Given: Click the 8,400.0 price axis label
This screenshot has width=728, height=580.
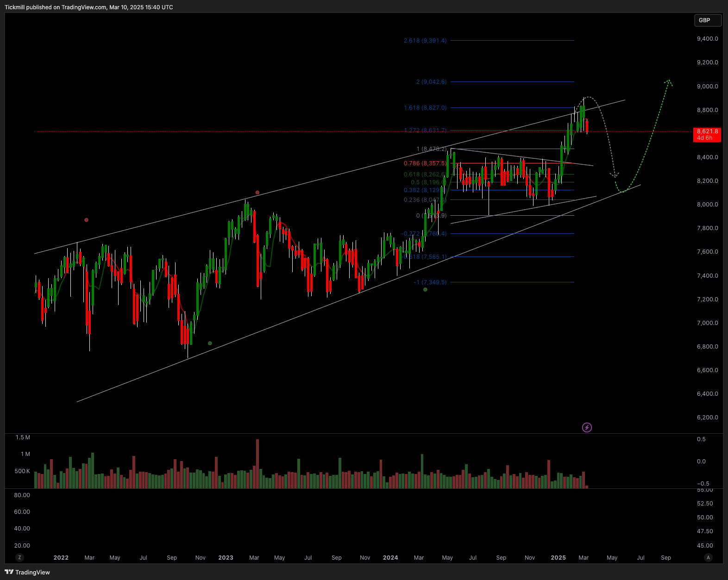Looking at the screenshot, I should pyautogui.click(x=707, y=157).
